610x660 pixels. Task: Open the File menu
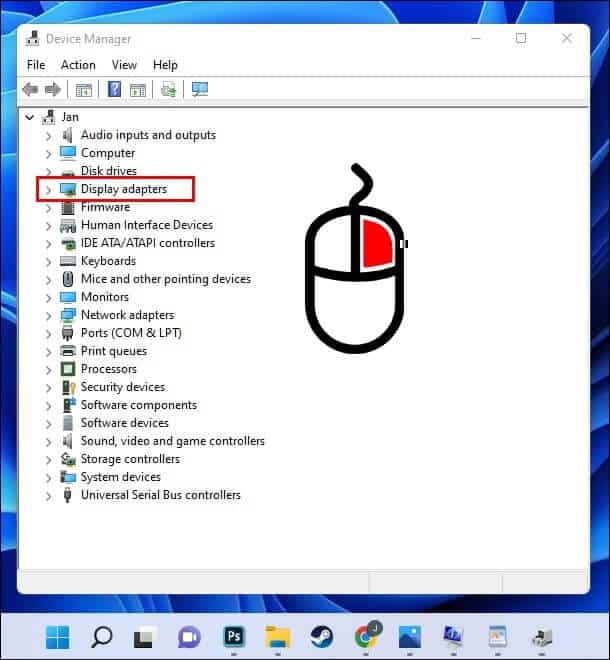[36, 65]
